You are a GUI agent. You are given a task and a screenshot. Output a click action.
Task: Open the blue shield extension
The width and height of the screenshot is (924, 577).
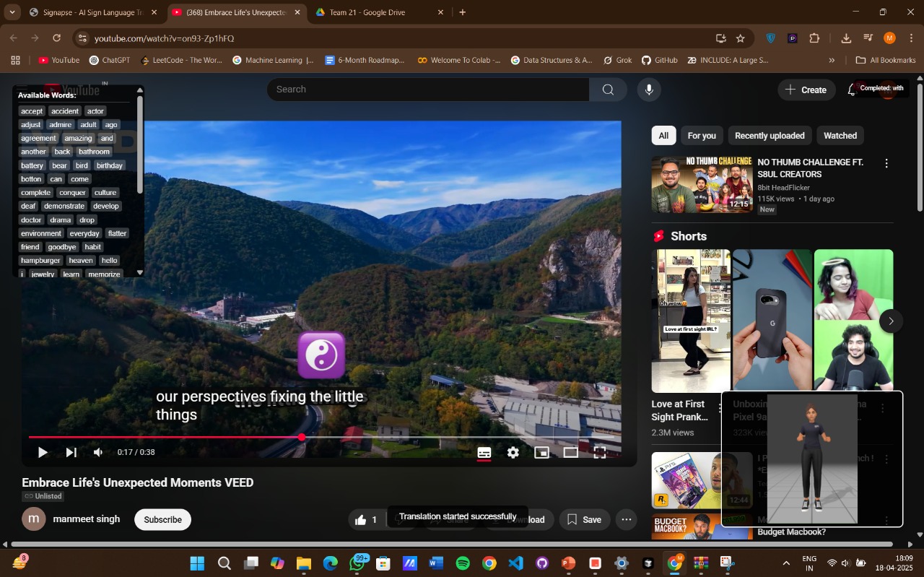pos(770,38)
